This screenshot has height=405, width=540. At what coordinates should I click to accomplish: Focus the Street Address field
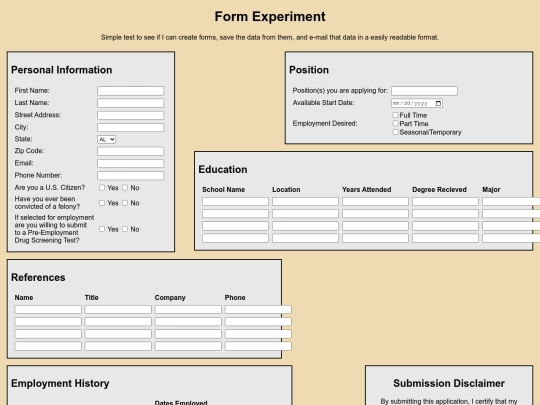[131, 115]
